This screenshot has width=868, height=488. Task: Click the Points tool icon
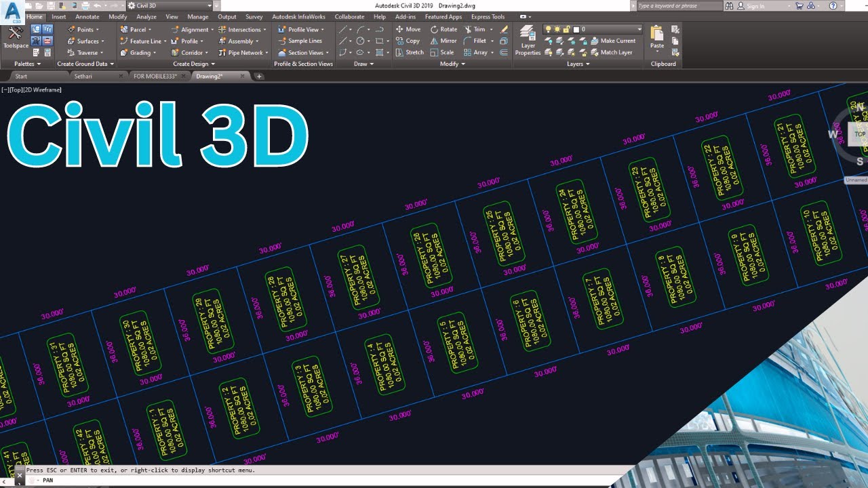[x=71, y=30]
